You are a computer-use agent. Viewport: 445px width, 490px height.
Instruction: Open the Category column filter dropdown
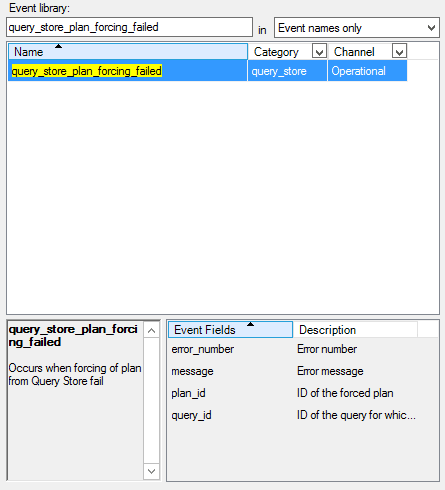click(319, 52)
